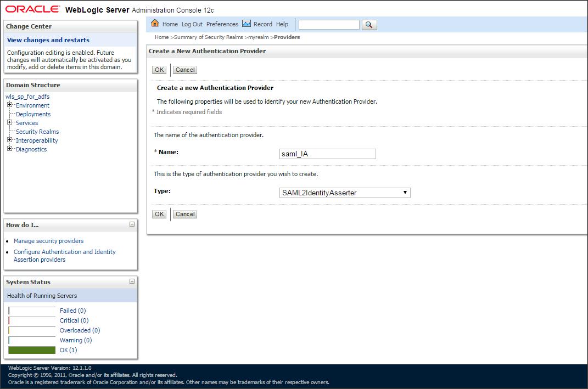Open Diagnostics in Domain Structure
Screen dimensions: 588x389
pos(31,149)
